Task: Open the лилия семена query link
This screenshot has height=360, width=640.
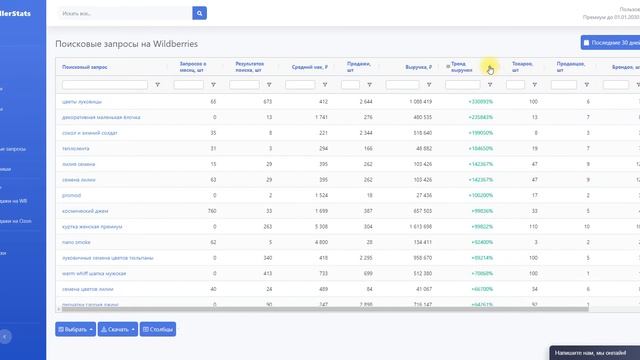Action: pos(78,164)
